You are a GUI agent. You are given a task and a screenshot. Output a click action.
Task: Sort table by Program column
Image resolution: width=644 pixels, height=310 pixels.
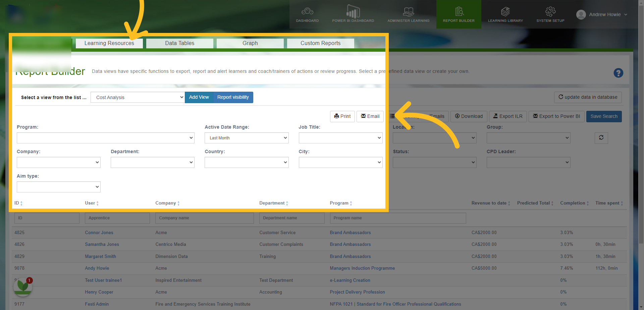tap(351, 203)
